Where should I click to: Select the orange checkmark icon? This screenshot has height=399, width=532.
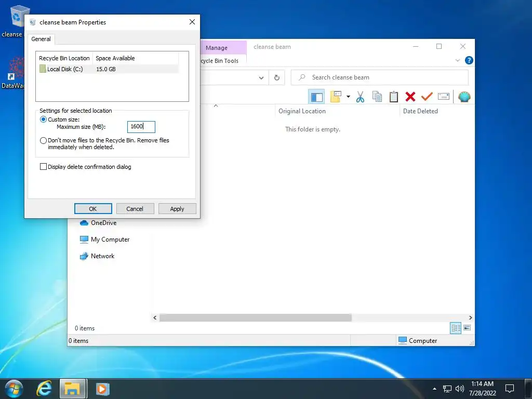click(427, 97)
